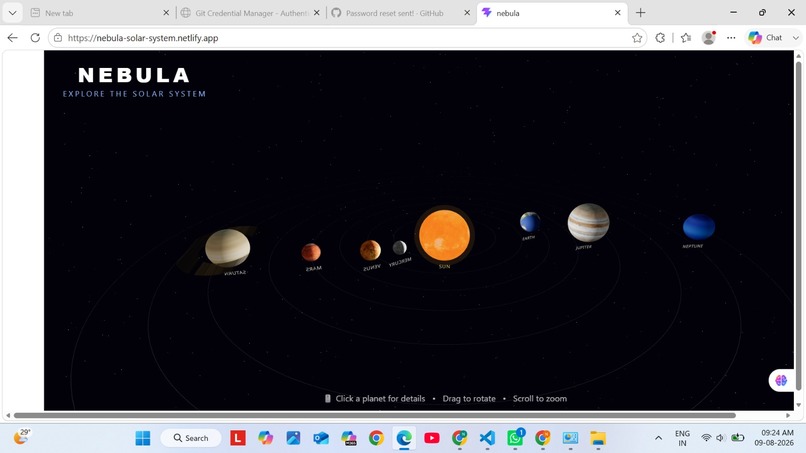Screen dimensions: 806x453
Task: Open Outlook from the taskbar
Action: [321, 438]
